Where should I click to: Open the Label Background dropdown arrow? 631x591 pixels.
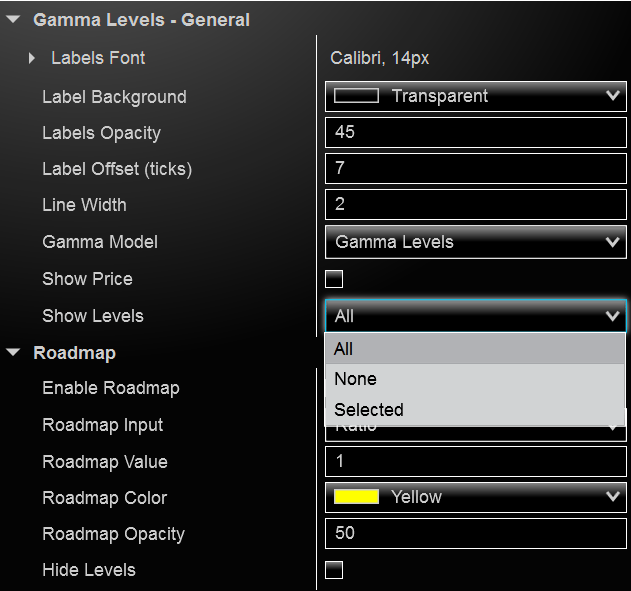(613, 96)
